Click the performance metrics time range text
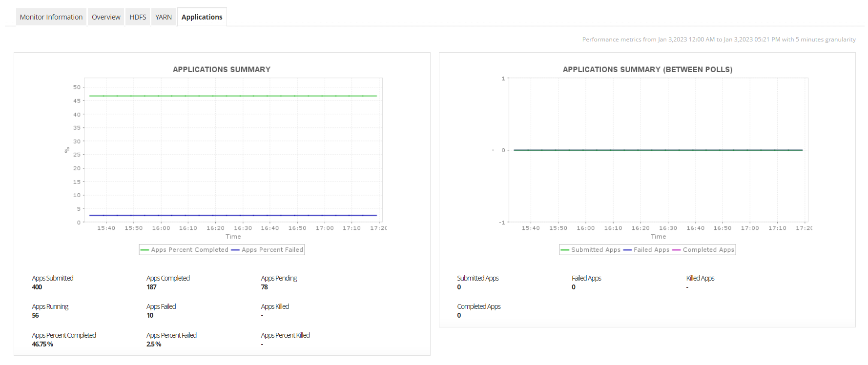 click(x=719, y=40)
